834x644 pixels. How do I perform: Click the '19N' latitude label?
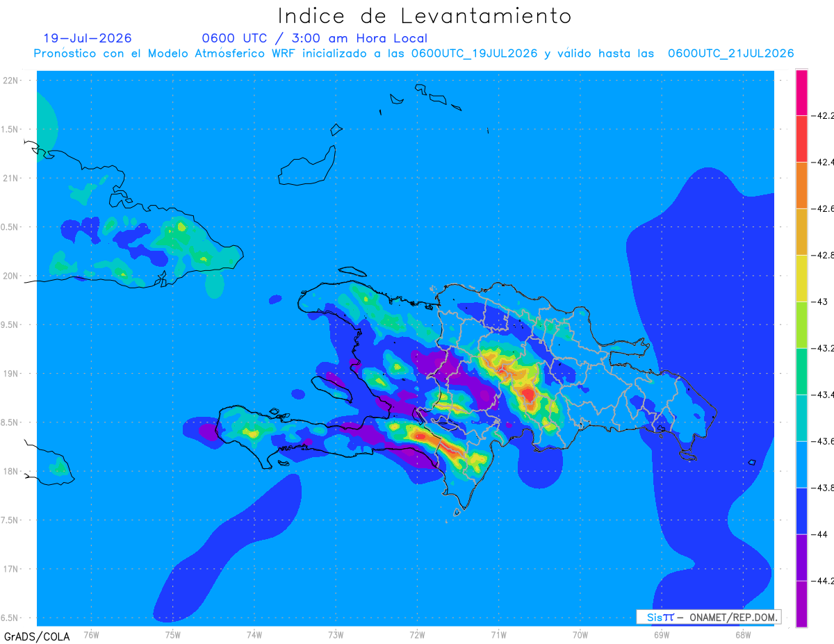click(x=10, y=374)
